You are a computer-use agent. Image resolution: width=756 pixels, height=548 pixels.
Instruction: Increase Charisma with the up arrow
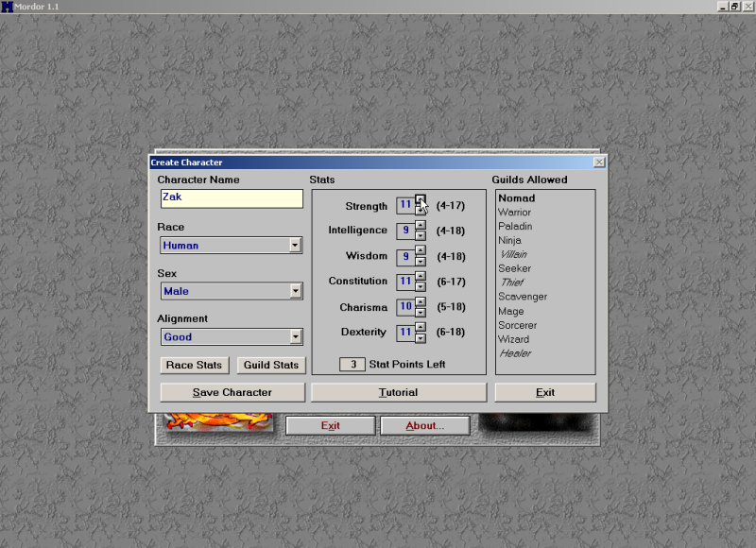[421, 301]
